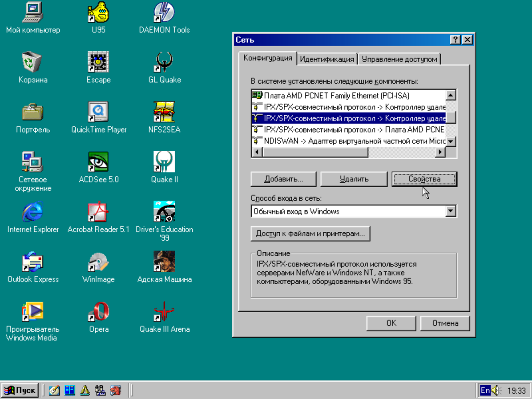Viewport: 532px width, 399px height.
Task: Select the Корзина recycle bin icon
Action: pos(32,63)
